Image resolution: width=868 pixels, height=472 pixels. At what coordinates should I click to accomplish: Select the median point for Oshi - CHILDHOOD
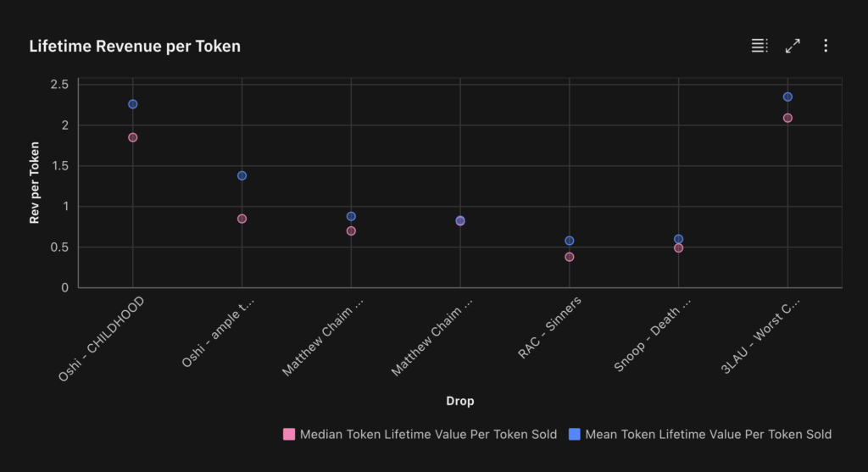(x=132, y=137)
